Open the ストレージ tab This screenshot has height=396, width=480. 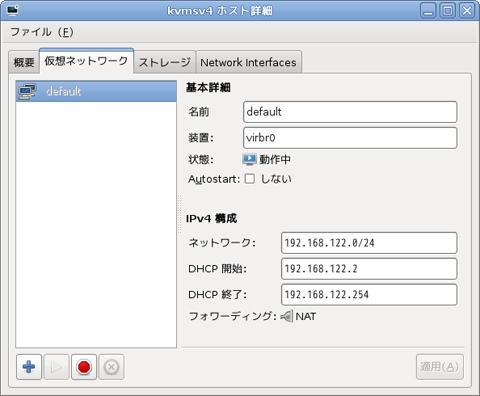click(x=165, y=62)
